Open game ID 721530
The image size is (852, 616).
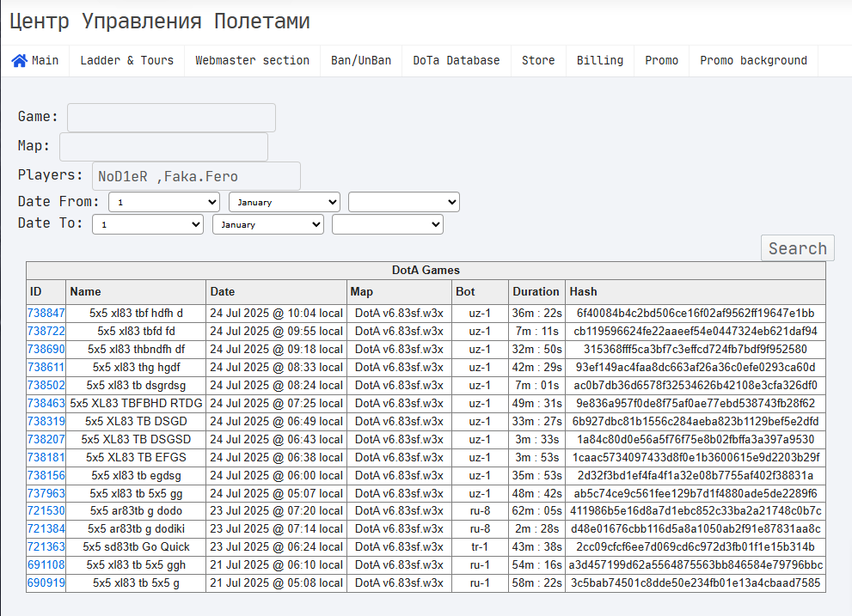coord(46,511)
